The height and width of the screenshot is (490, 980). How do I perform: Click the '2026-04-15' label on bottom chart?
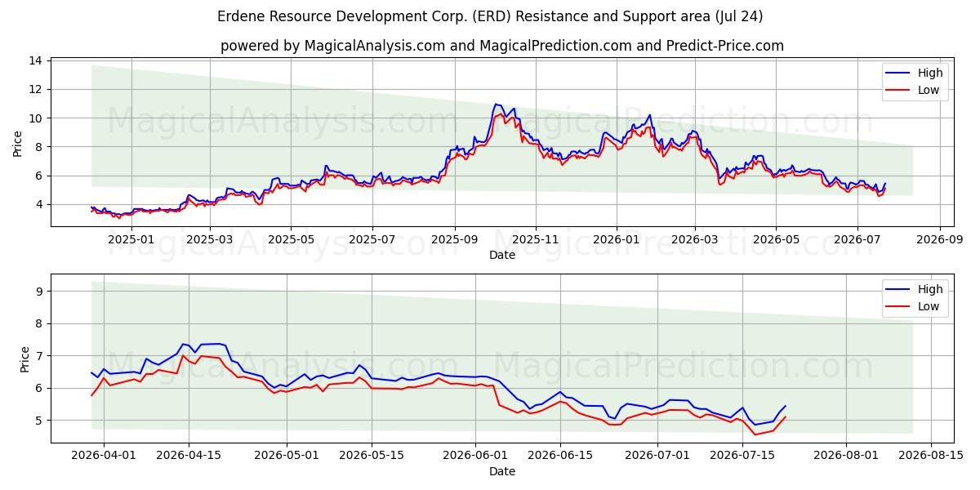coord(189,457)
